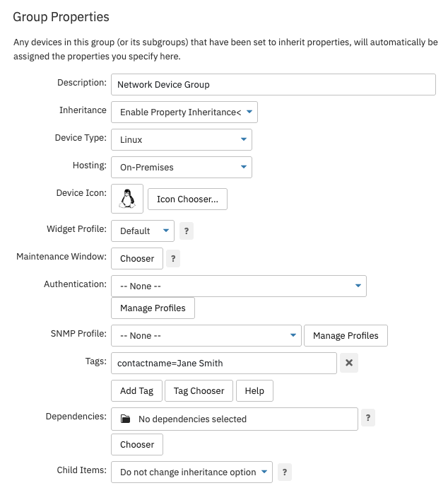The width and height of the screenshot is (448, 488).
Task: Open Dependencies help question mark
Action: 368,418
